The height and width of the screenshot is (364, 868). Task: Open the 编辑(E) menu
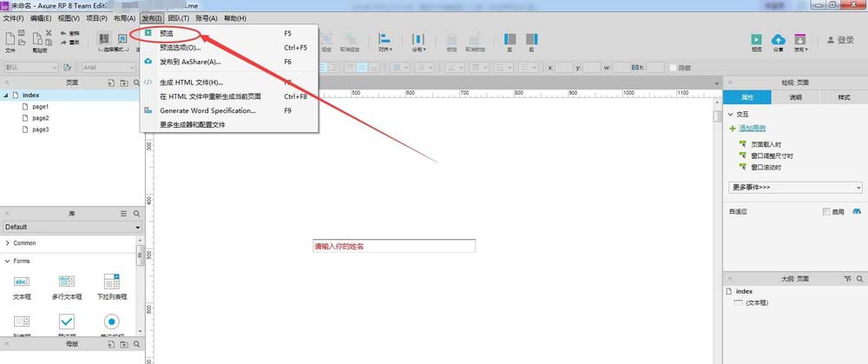(x=41, y=18)
